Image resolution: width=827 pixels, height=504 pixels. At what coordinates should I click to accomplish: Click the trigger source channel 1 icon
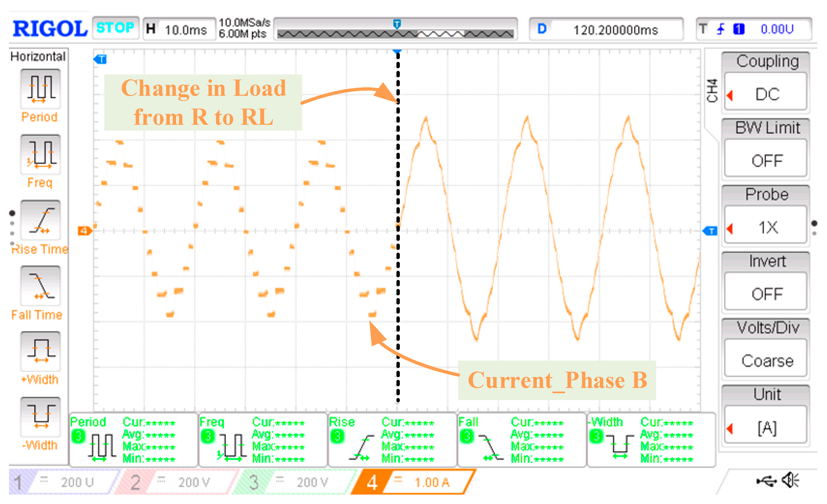tap(739, 29)
